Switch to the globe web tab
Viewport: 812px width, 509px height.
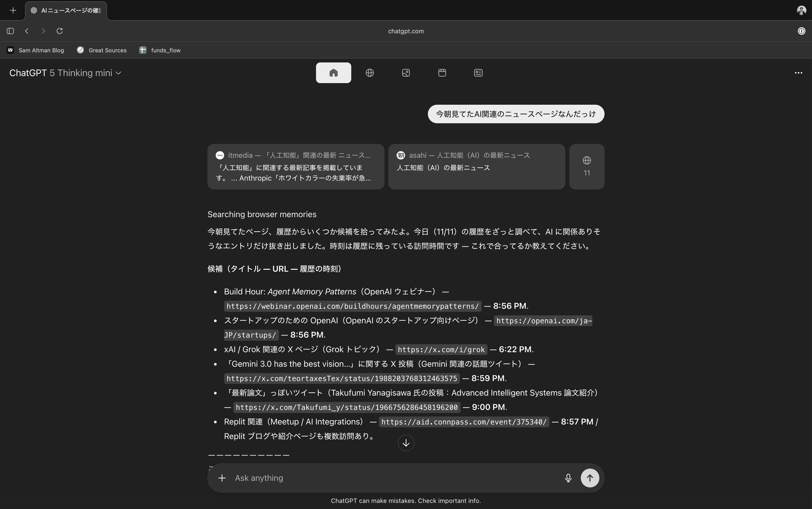pyautogui.click(x=369, y=73)
